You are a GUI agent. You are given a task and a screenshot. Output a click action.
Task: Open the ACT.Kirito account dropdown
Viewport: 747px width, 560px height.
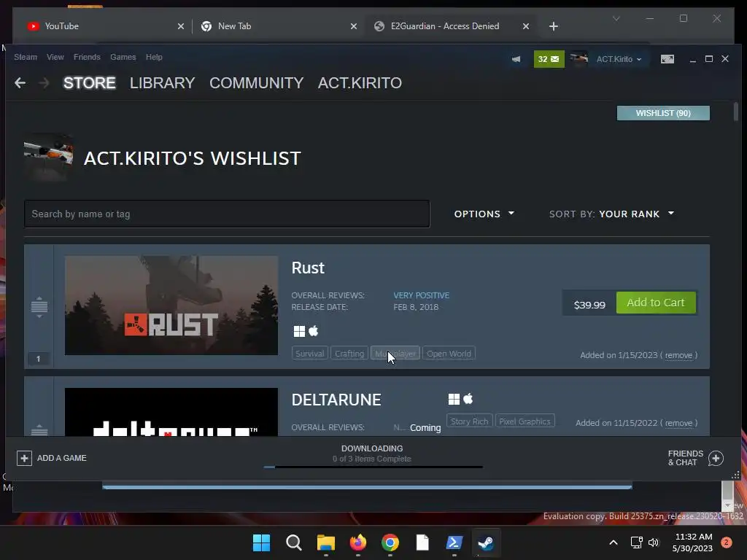[619, 59]
